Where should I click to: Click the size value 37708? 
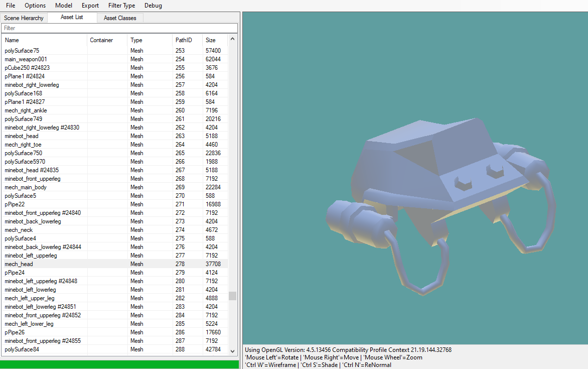coord(213,264)
